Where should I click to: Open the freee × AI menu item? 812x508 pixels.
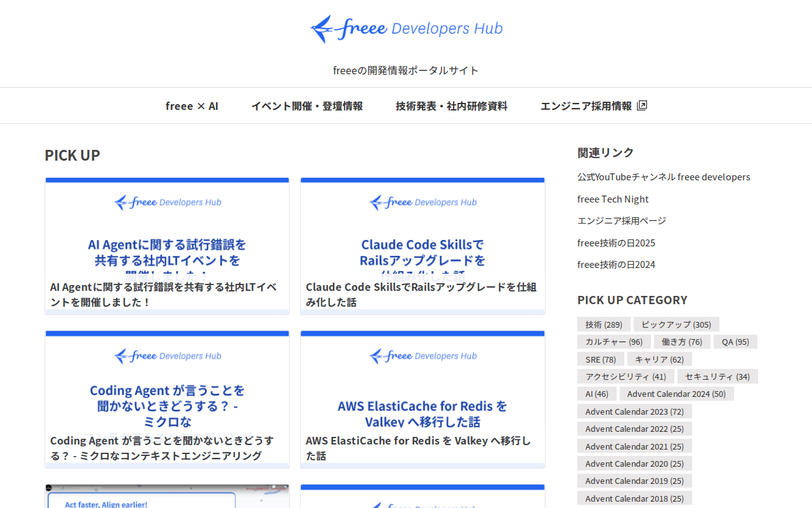[x=192, y=106]
